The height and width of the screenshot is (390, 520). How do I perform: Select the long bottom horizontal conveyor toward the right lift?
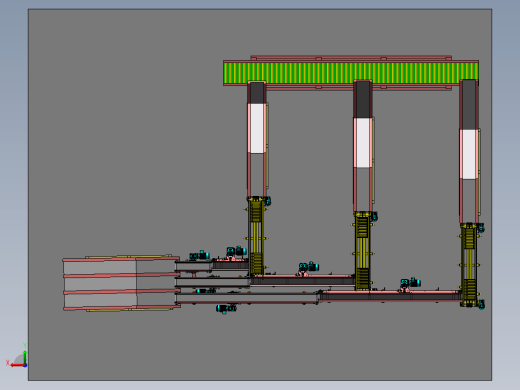(390, 296)
